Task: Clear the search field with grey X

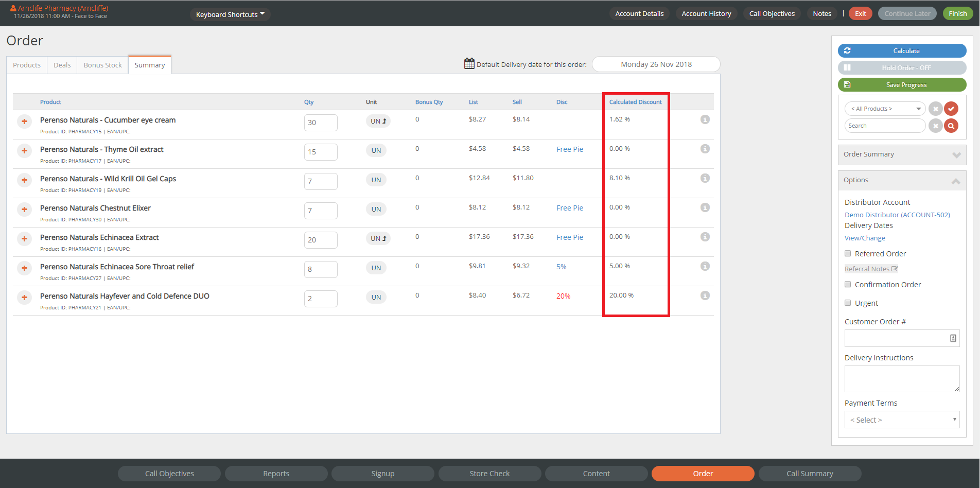Action: point(936,126)
